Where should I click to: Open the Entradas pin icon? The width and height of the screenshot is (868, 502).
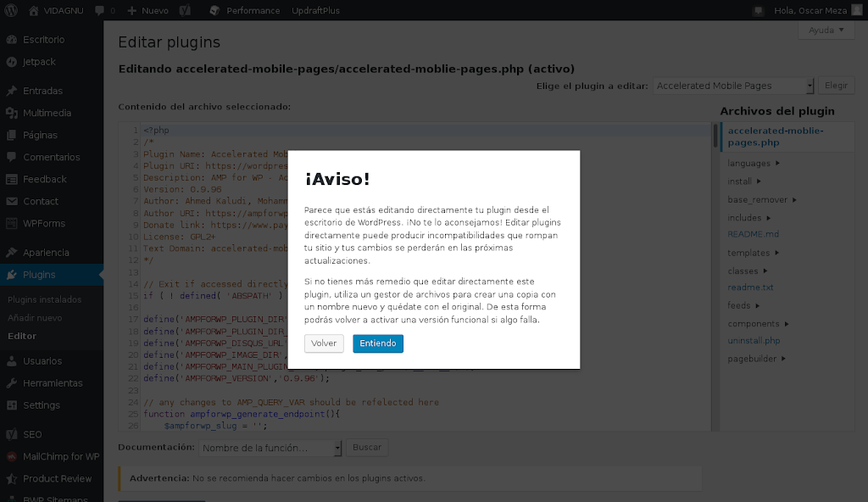coord(12,91)
